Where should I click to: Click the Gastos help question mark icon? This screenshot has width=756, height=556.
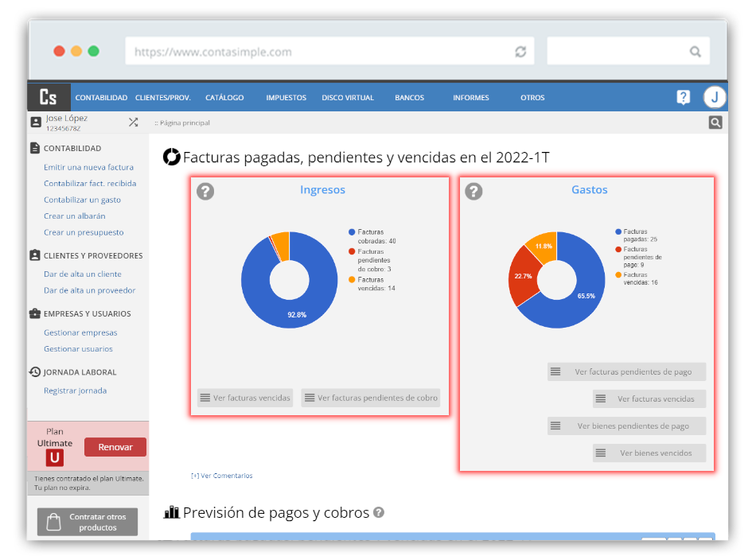[x=473, y=191]
